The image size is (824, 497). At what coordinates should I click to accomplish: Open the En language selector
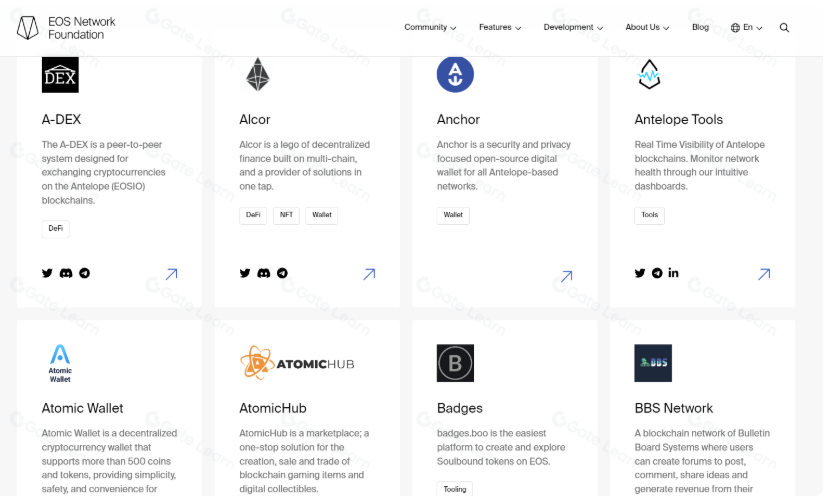tap(747, 28)
